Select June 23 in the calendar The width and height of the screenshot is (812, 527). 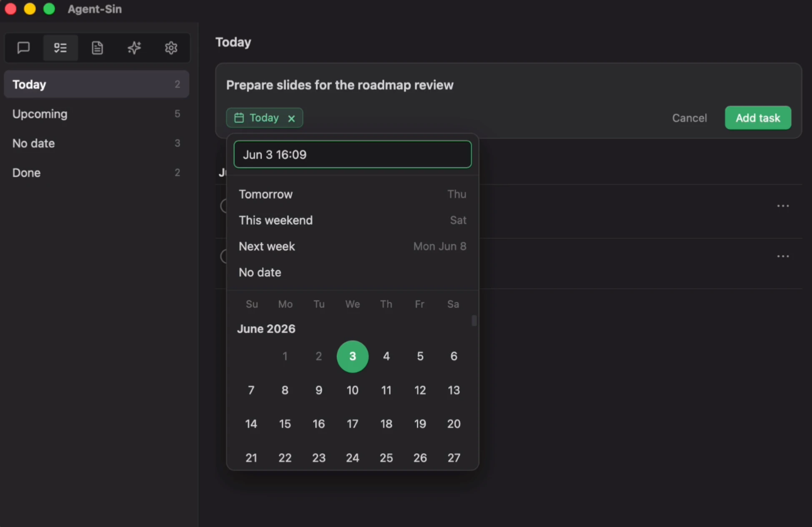[x=319, y=458]
